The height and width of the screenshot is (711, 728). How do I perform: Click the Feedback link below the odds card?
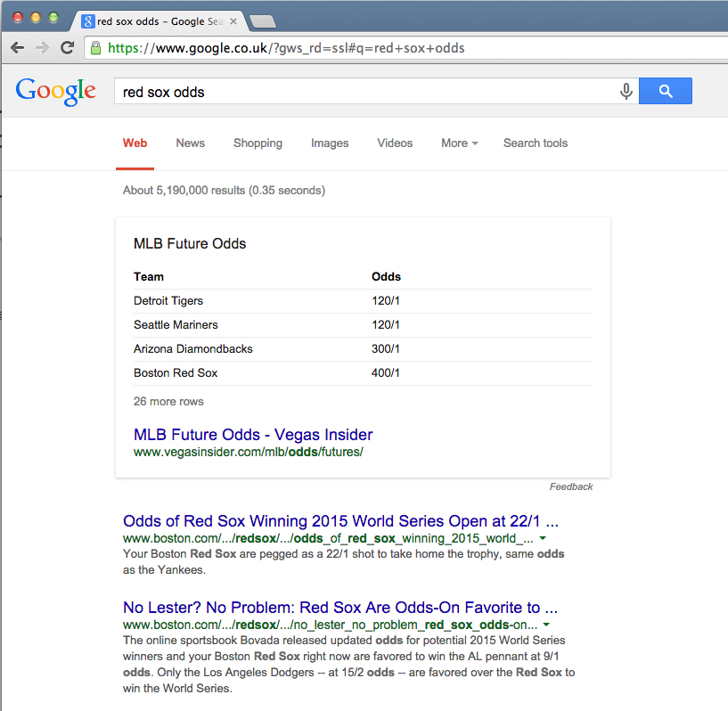(x=571, y=486)
